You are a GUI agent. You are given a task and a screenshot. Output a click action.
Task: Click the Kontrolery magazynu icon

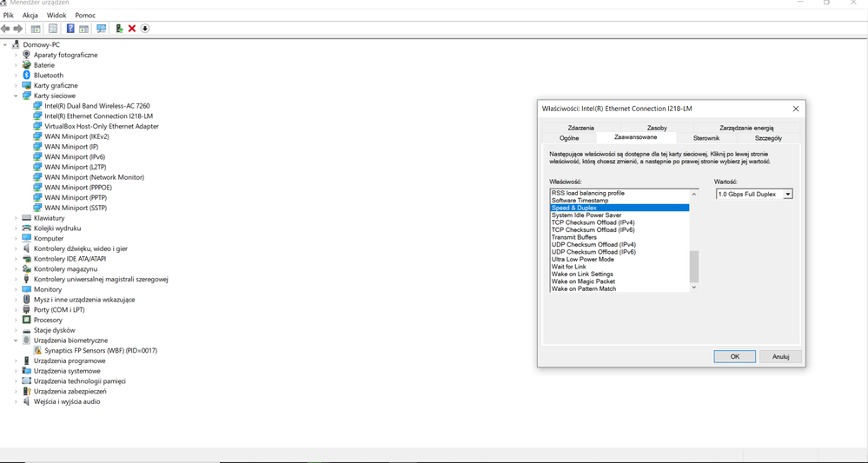(x=26, y=268)
